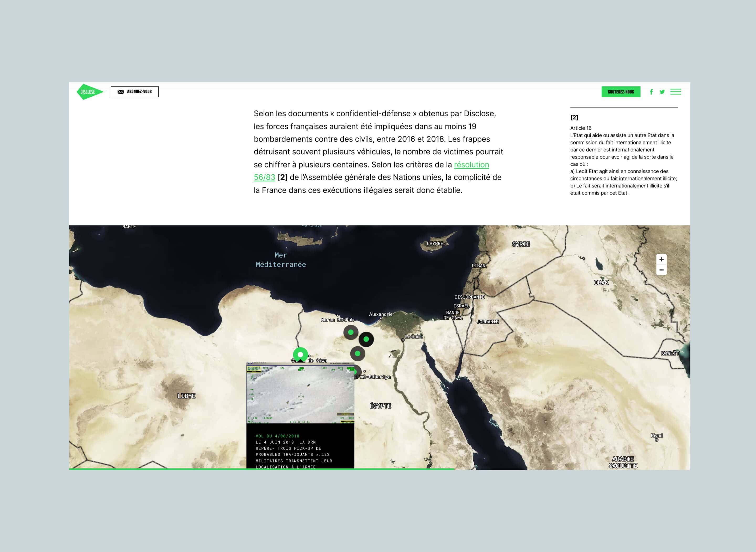This screenshot has width=756, height=552.
Task: Click the 'LIBAN' map label
Action: click(x=479, y=266)
